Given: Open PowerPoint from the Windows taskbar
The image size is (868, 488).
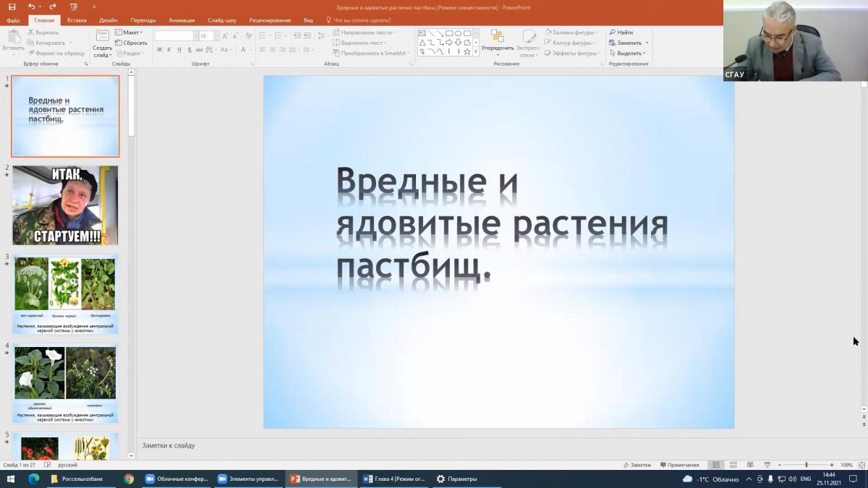Looking at the screenshot, I should pos(320,479).
